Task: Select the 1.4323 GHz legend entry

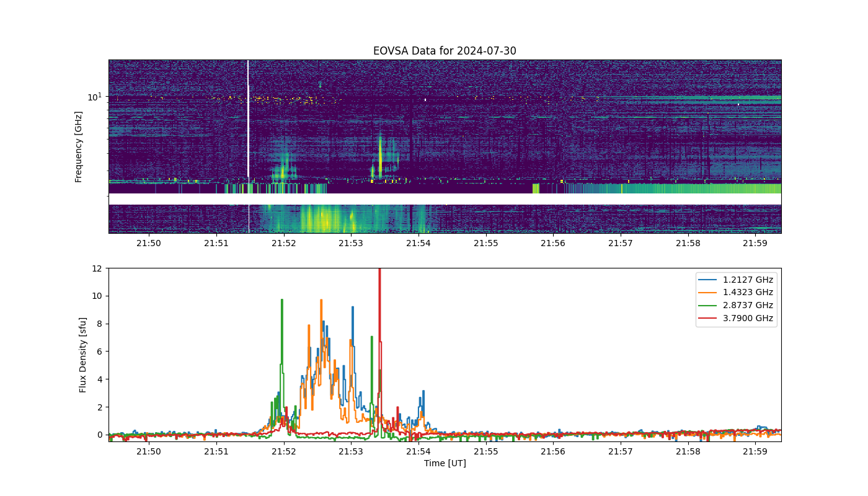Action: tap(736, 293)
